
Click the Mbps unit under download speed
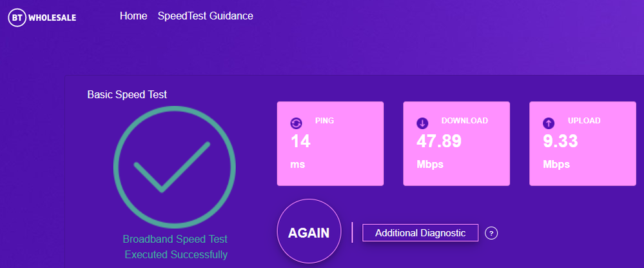[430, 164]
